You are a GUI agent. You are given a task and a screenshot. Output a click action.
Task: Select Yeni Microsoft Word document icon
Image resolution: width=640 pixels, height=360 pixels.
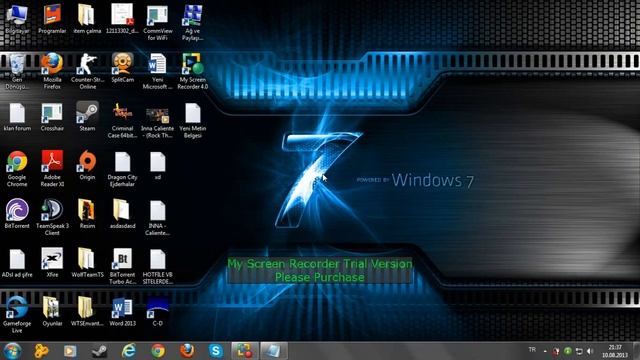click(x=158, y=71)
